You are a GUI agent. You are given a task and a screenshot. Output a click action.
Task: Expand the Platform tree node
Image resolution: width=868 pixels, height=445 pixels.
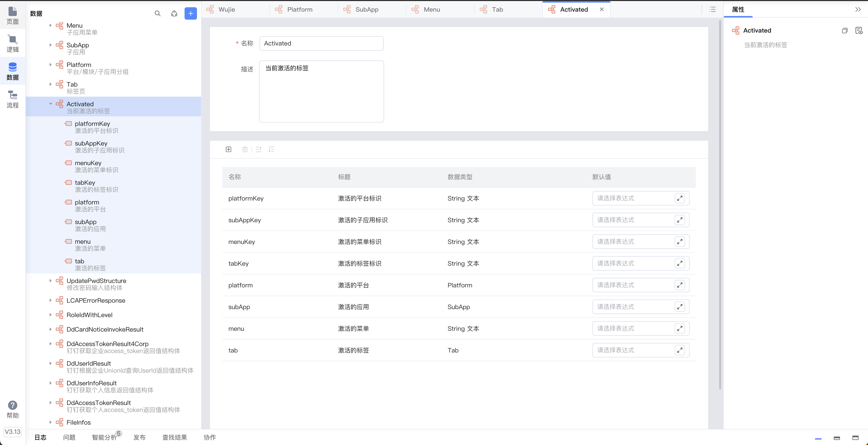point(51,65)
